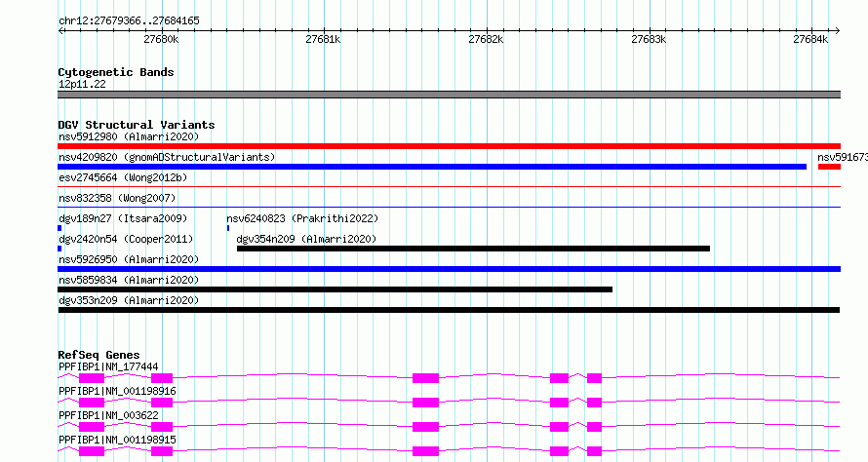Click the 27683k ruler label
This screenshot has width=868, height=462.
pos(649,39)
